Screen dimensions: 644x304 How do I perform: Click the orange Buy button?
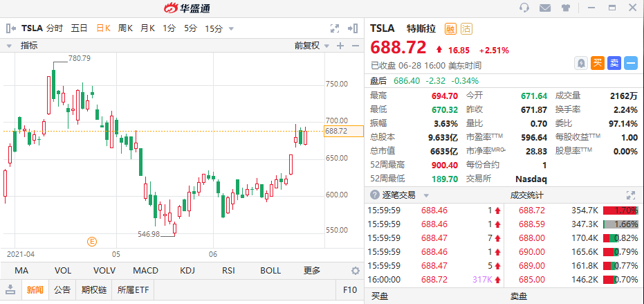point(598,63)
